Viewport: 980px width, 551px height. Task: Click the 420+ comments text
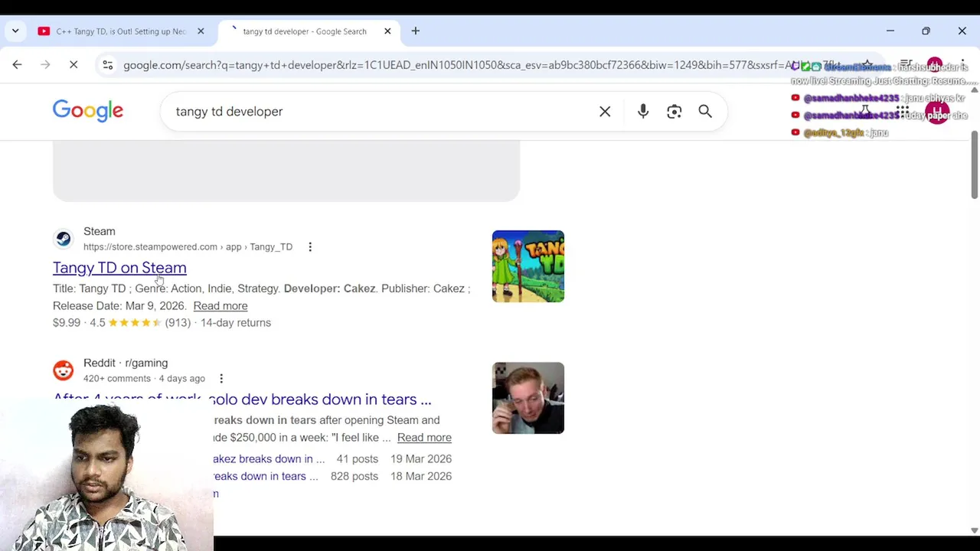(x=117, y=379)
